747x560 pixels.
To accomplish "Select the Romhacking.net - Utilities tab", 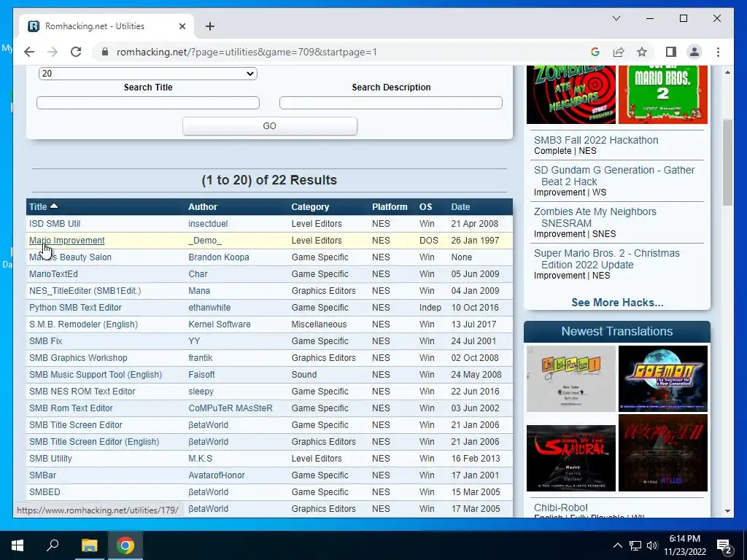I will coord(107,26).
